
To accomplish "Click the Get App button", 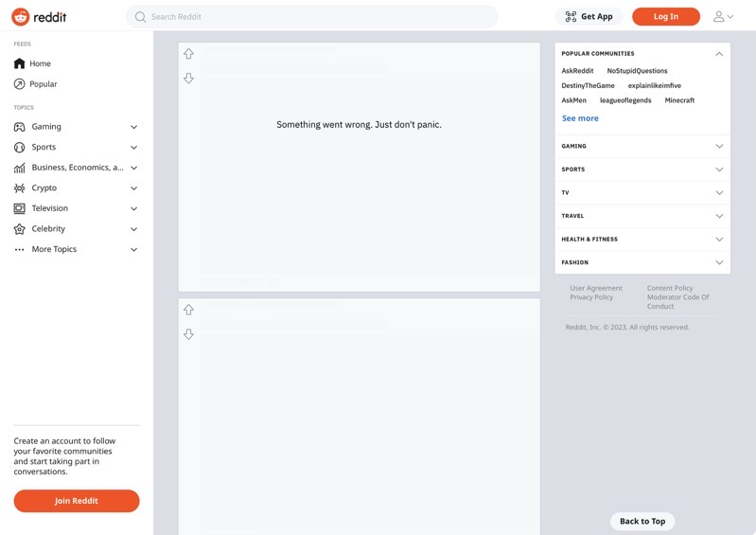I will pos(589,16).
